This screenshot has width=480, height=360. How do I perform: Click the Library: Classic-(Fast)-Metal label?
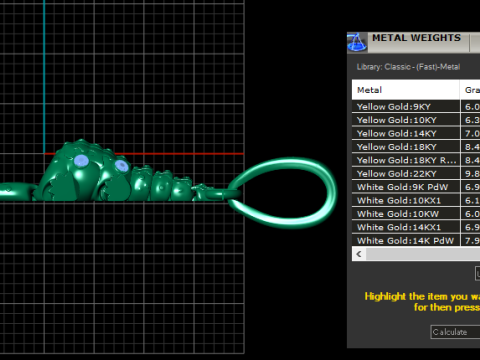(x=408, y=67)
